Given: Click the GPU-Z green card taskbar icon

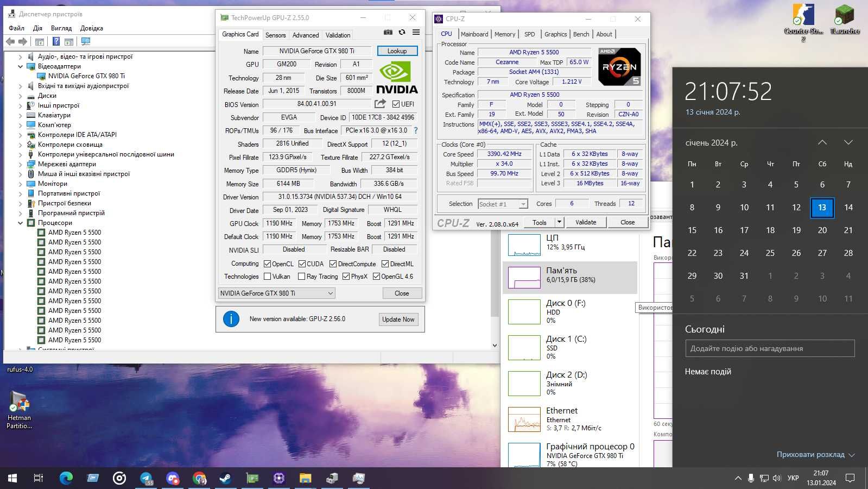Looking at the screenshot, I should coord(252,478).
